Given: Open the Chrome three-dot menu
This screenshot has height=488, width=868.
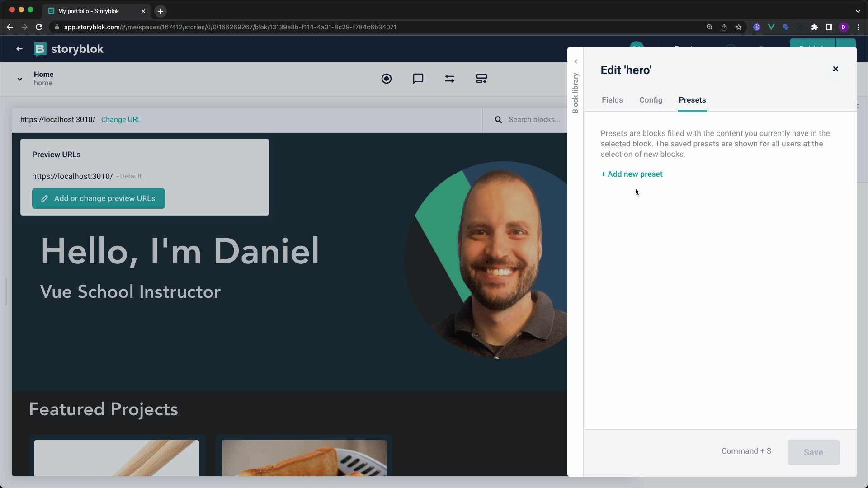Looking at the screenshot, I should [858, 27].
